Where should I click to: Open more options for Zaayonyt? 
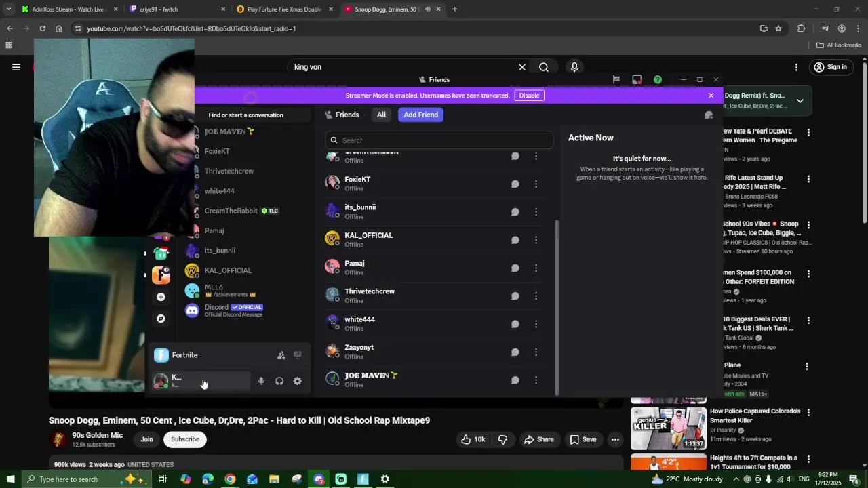click(x=536, y=352)
